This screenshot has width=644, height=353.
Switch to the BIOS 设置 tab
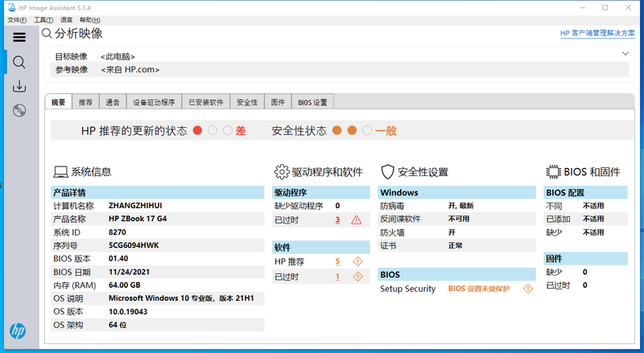(x=312, y=102)
